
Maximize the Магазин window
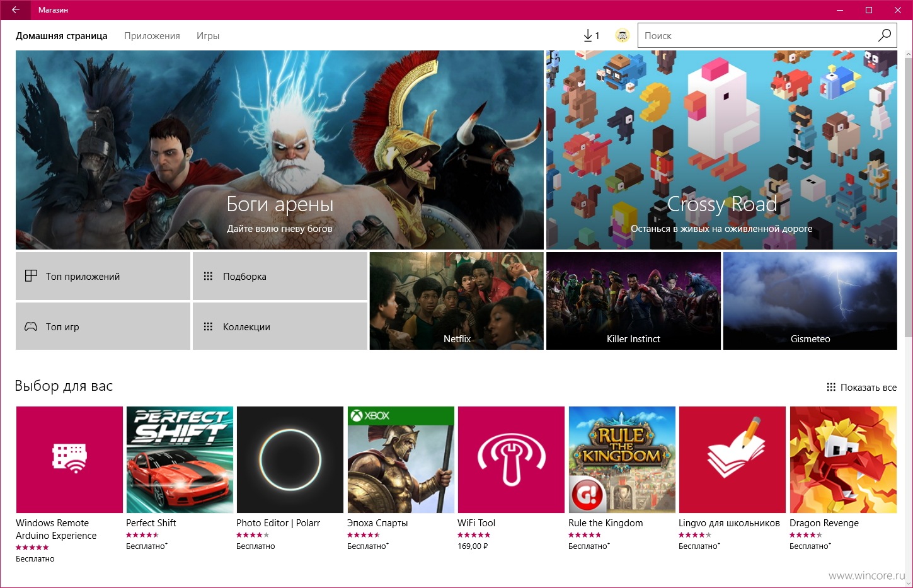coord(869,10)
